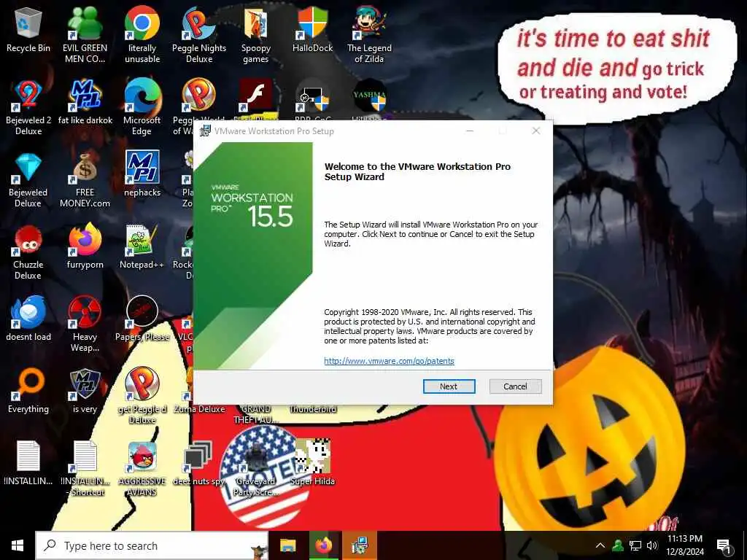Click the Type here to search box
Image resolution: width=747 pixels, height=560 pixels.
pos(152,545)
